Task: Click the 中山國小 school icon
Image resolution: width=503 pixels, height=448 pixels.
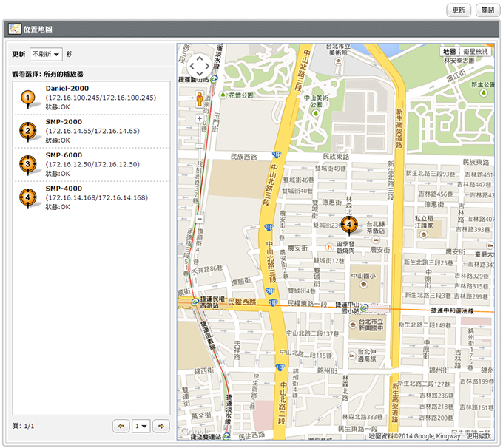Action: [363, 284]
